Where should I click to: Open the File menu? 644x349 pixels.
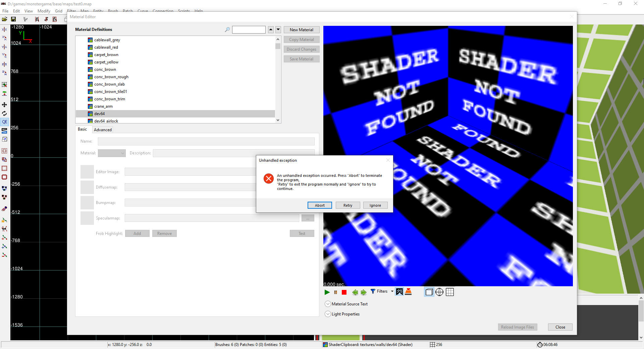pos(5,11)
